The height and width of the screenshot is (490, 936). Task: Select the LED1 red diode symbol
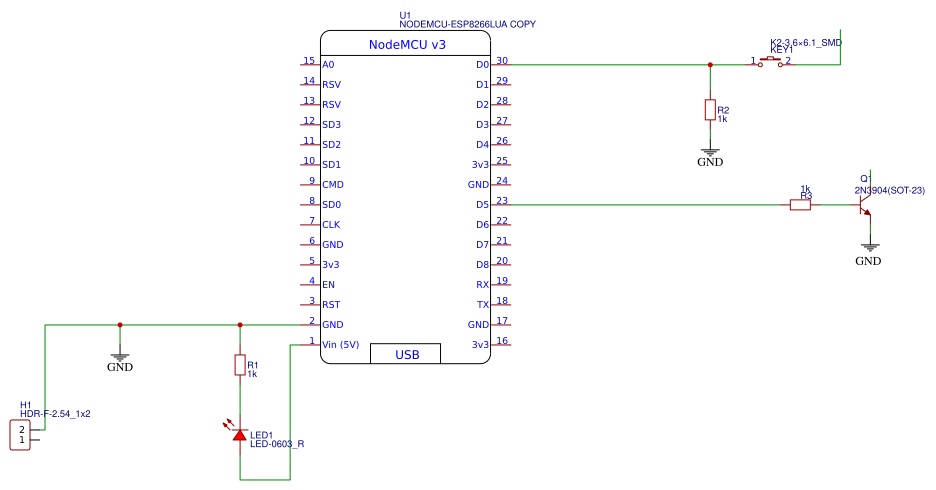coord(239,434)
